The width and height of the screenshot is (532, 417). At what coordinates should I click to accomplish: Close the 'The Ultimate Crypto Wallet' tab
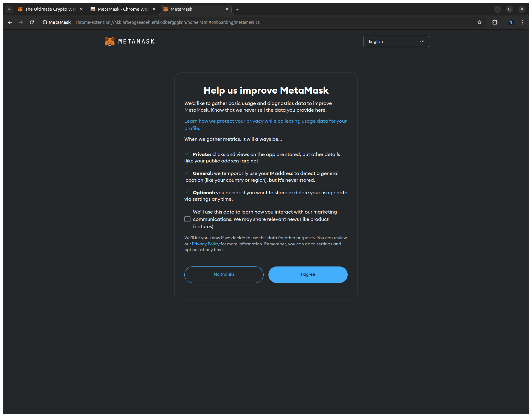81,9
